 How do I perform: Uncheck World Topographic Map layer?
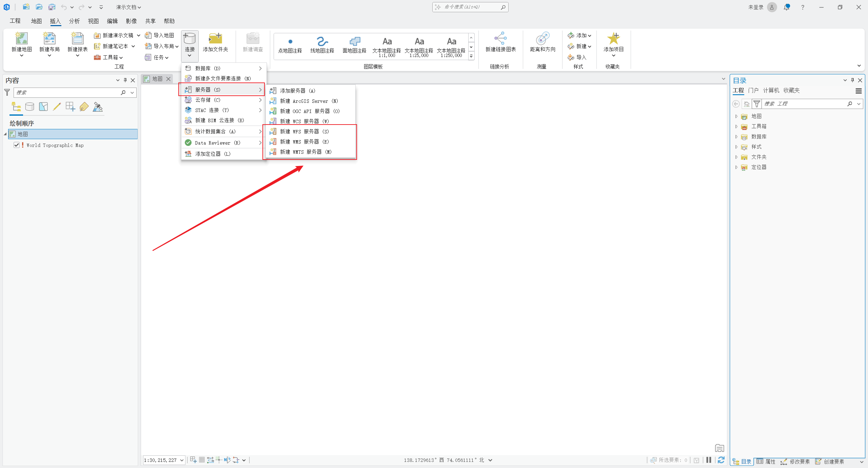[x=16, y=145]
